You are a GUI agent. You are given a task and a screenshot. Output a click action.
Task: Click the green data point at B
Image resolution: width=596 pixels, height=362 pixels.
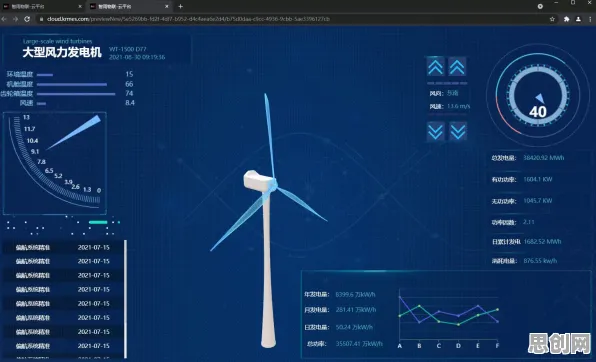(419, 306)
